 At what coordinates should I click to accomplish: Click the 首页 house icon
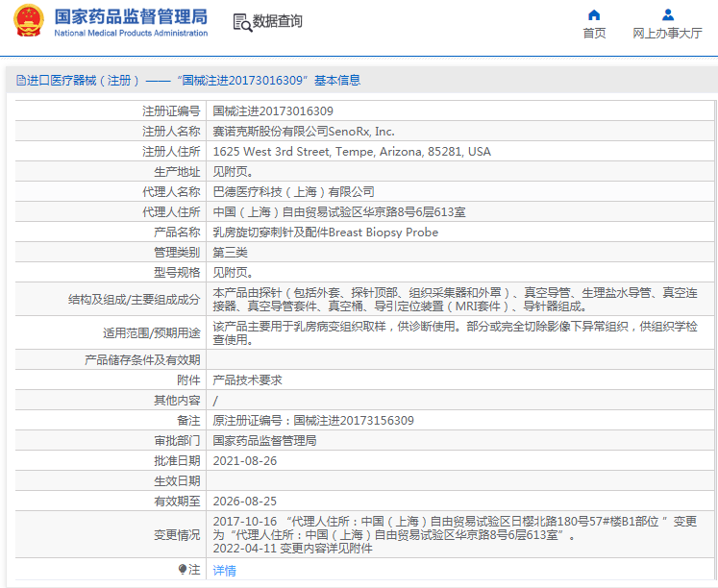click(x=594, y=14)
